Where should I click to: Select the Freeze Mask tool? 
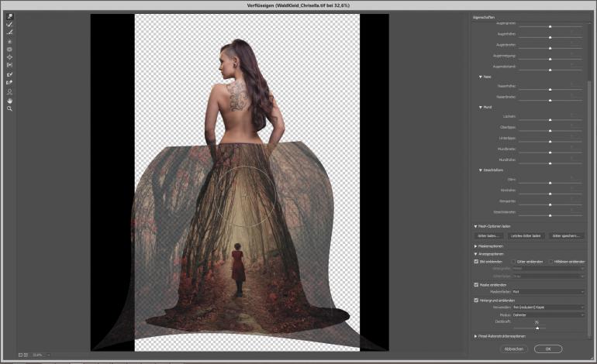9,74
